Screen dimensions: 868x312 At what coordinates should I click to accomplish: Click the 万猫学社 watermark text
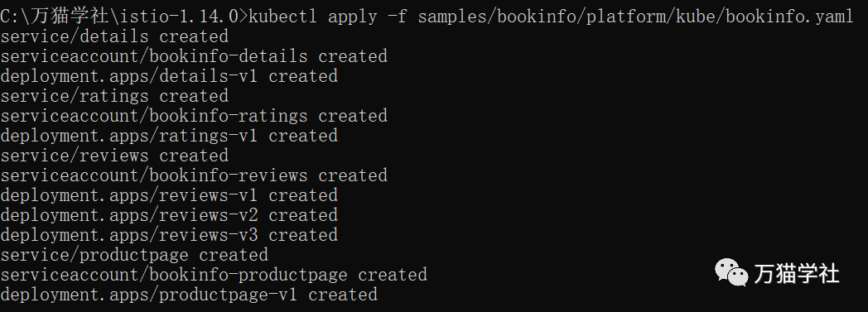[x=797, y=274]
